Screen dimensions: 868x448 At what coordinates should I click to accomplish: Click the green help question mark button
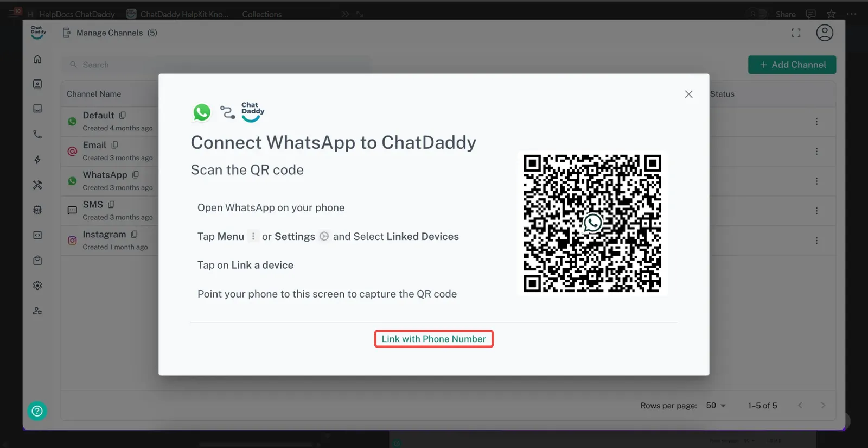point(37,411)
